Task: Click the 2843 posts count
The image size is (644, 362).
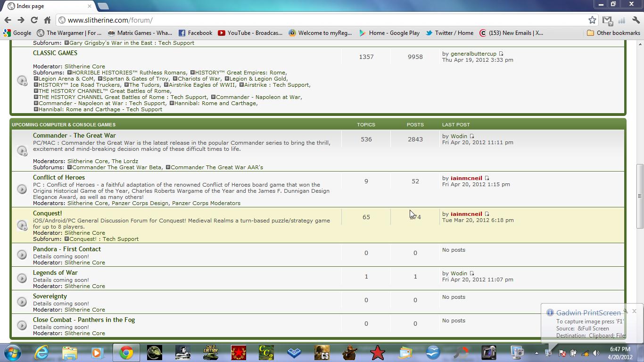Action: click(415, 140)
